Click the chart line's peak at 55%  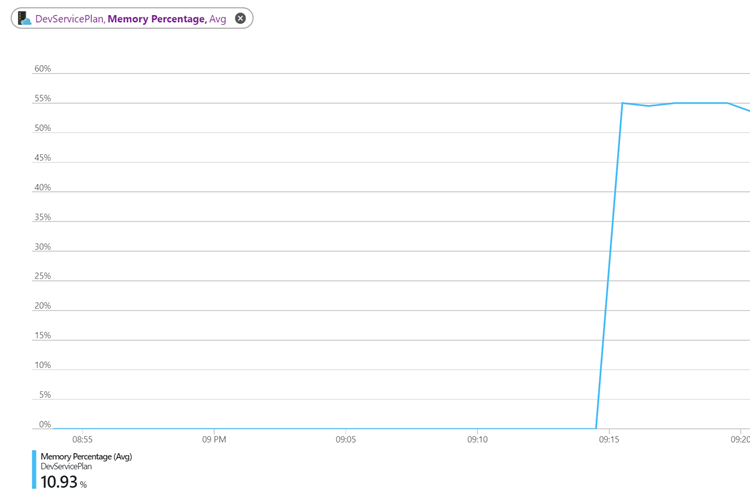click(622, 103)
